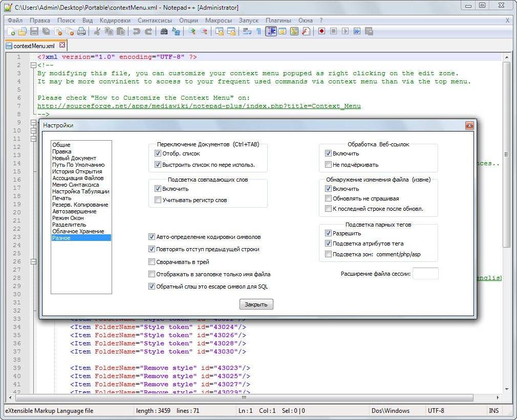Click the Zoom Out magnifier icon
Screen dimensions: 517x420
[204, 31]
